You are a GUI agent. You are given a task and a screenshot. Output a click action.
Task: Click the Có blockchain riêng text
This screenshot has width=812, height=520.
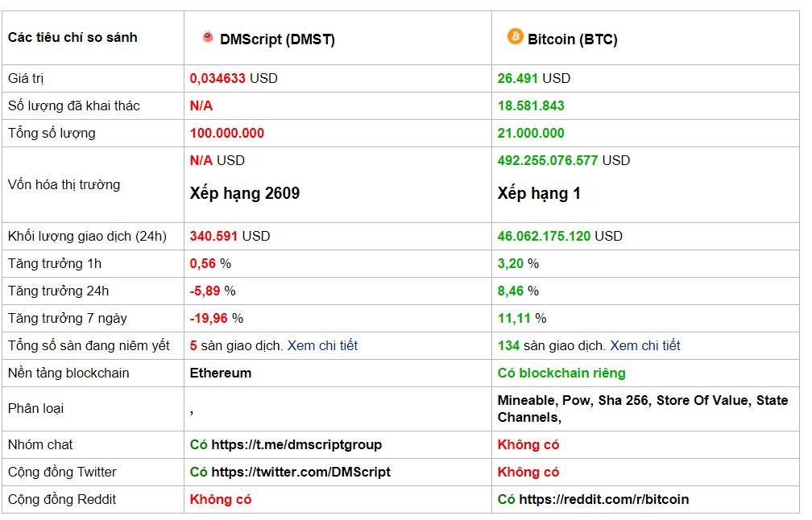pyautogui.click(x=561, y=373)
